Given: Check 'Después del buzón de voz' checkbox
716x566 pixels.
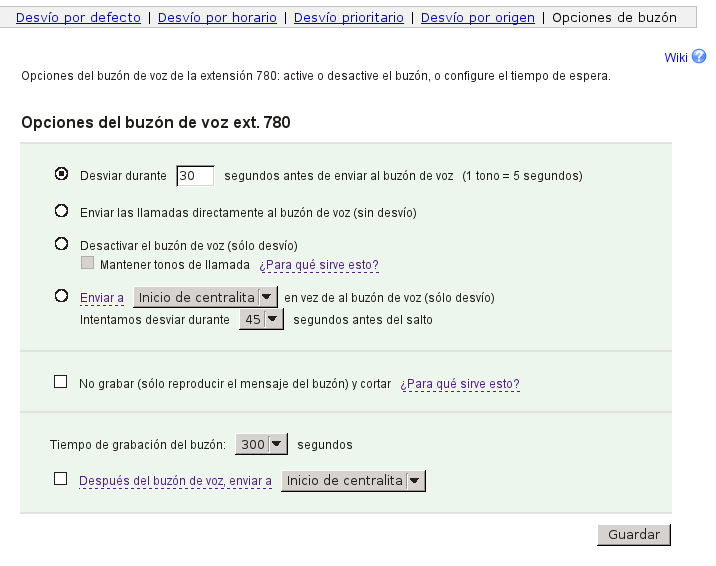Looking at the screenshot, I should point(60,479).
